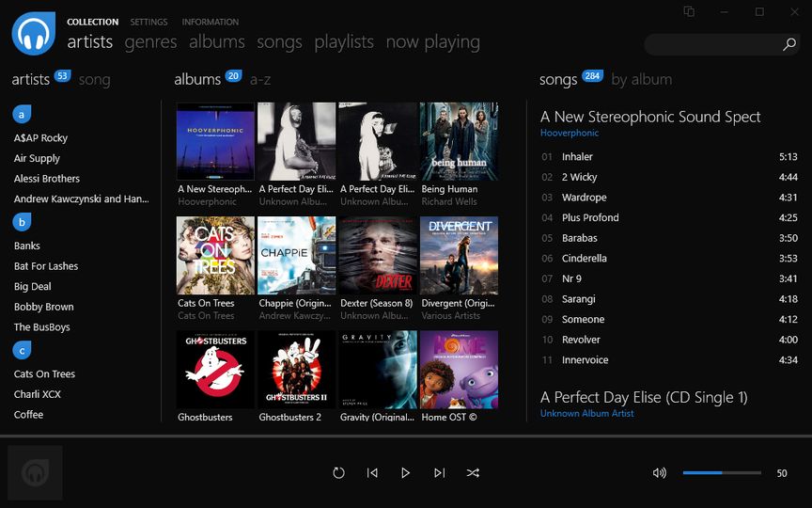
Task: Click the mini player window icon
Action: point(689,11)
